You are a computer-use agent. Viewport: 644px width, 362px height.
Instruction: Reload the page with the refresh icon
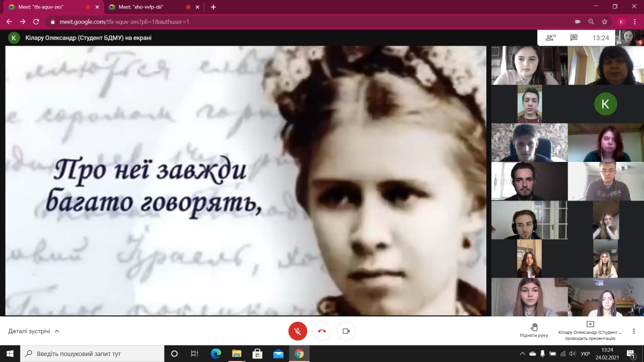click(36, 22)
